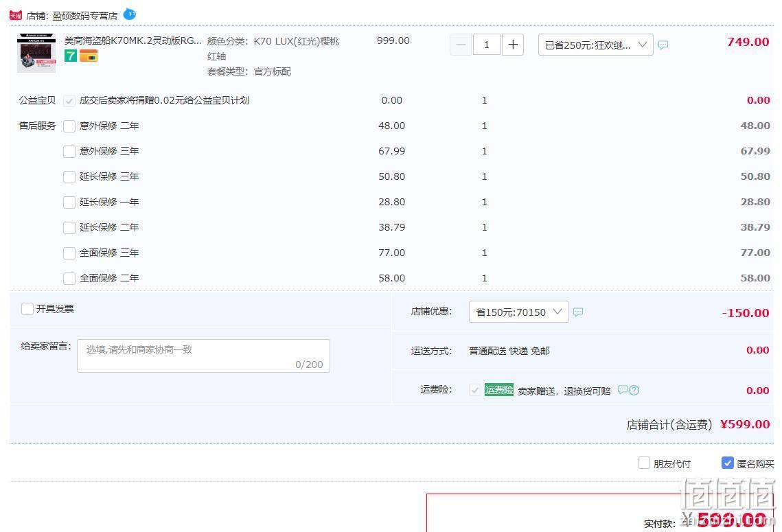This screenshot has width=782, height=532.
Task: Check 延长保修 一年 service option
Action: pyautogui.click(x=69, y=203)
